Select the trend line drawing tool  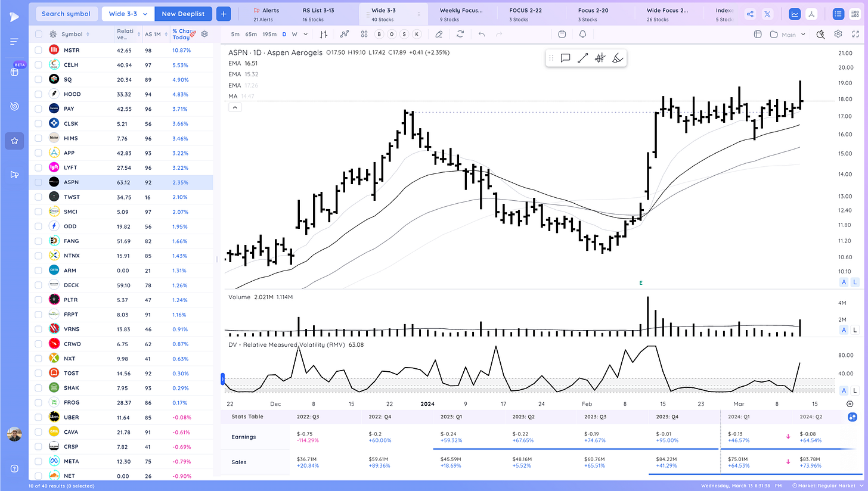583,58
